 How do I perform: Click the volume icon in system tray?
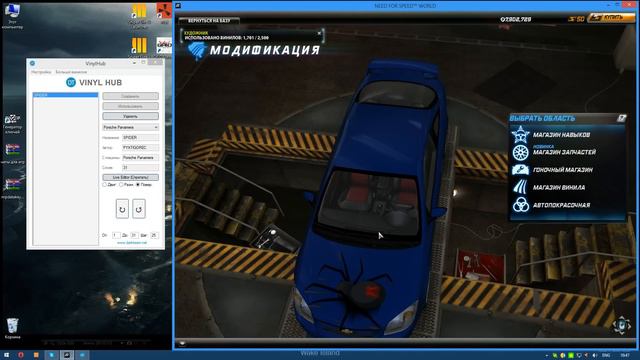coord(595,356)
